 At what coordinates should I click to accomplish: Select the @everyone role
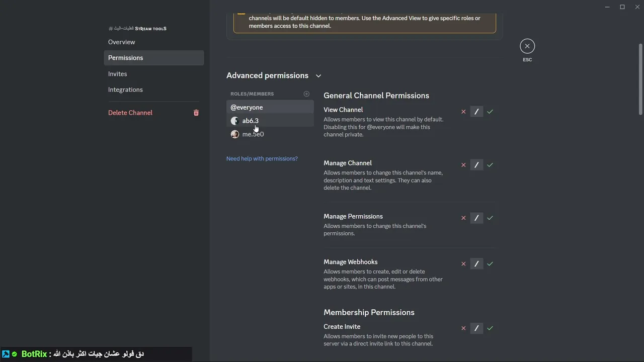270,107
